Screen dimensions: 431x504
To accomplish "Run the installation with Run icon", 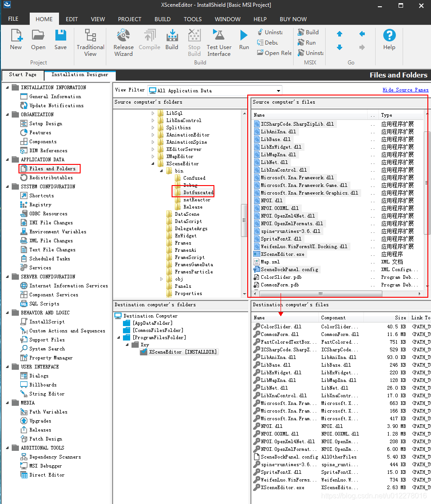I will pyautogui.click(x=244, y=40).
